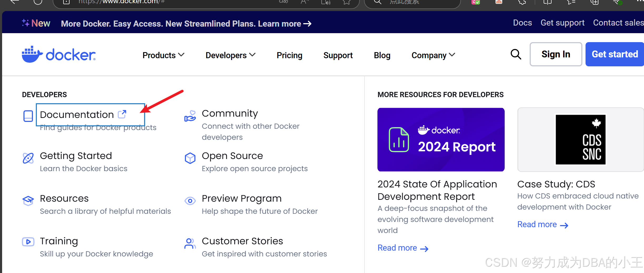This screenshot has height=273, width=644.
Task: Open 2024 State Of Application Development Report title
Action: [x=437, y=190]
